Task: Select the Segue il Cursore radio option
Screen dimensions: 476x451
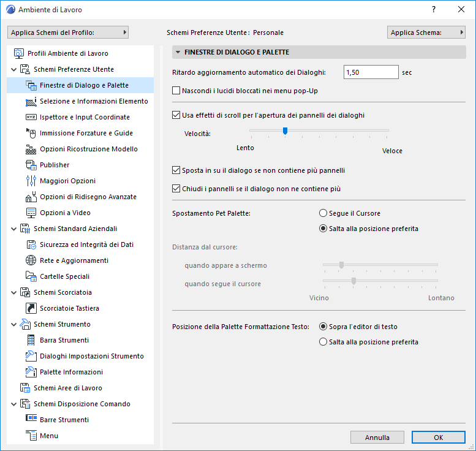Action: pyautogui.click(x=323, y=213)
